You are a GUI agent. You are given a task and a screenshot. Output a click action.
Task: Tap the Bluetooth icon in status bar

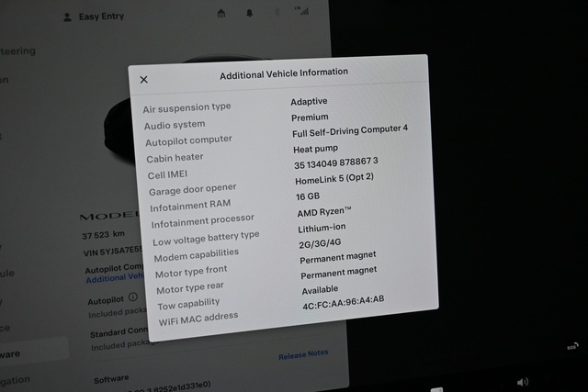(x=277, y=12)
